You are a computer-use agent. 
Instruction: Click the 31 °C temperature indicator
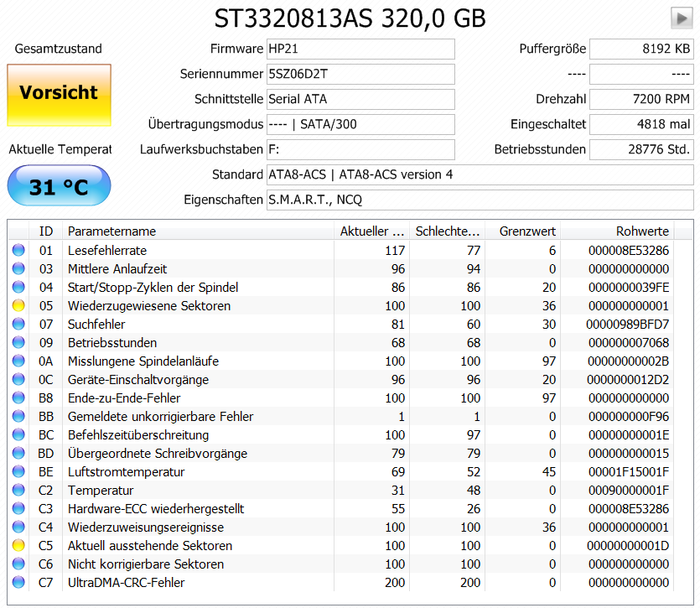(59, 185)
